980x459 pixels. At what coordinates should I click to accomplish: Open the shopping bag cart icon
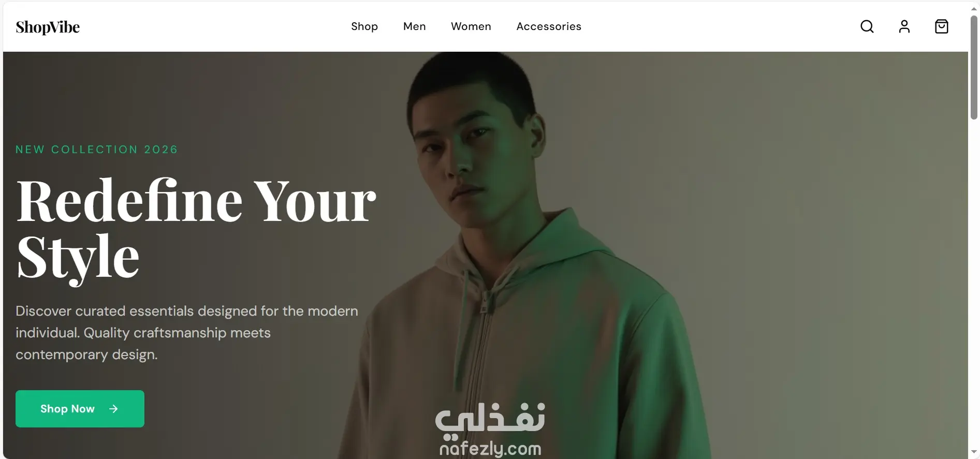pyautogui.click(x=942, y=26)
